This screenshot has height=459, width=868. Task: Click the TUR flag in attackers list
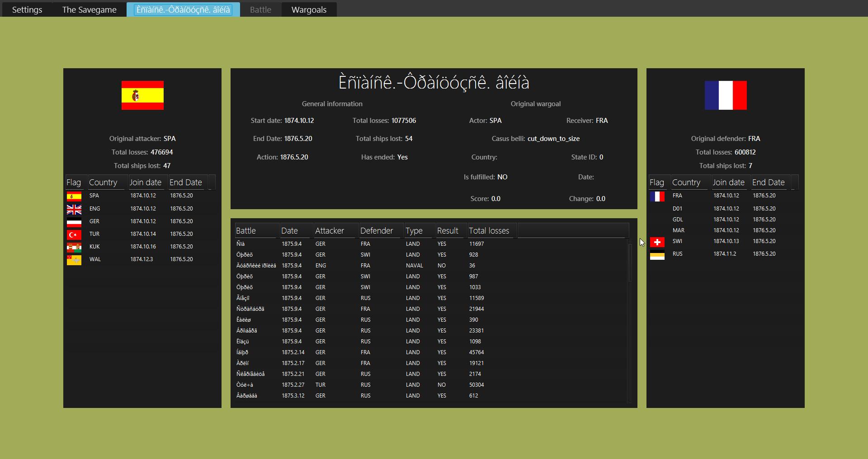(x=74, y=234)
